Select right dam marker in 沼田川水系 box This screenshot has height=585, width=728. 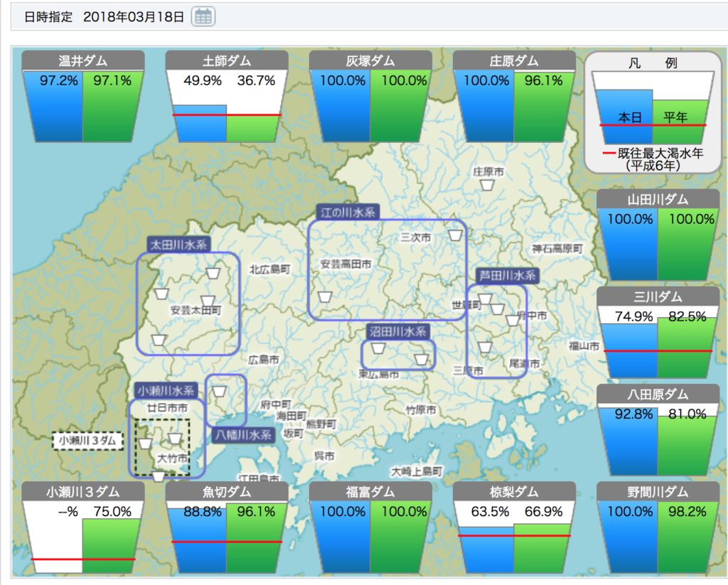coord(422,359)
